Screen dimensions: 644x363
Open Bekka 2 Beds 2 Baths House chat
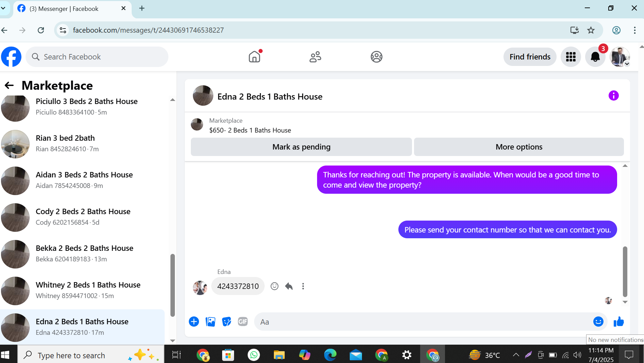(82, 254)
